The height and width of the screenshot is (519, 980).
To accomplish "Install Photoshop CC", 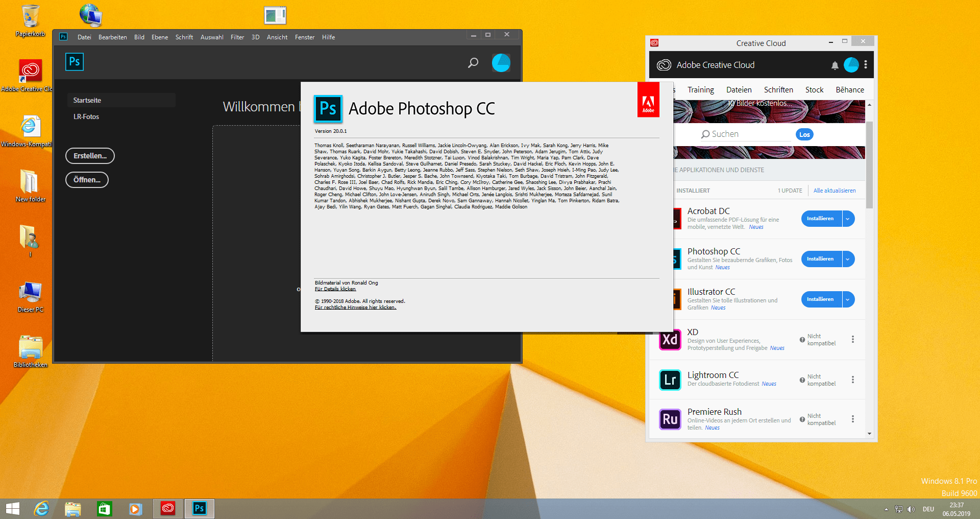I will [x=821, y=259].
